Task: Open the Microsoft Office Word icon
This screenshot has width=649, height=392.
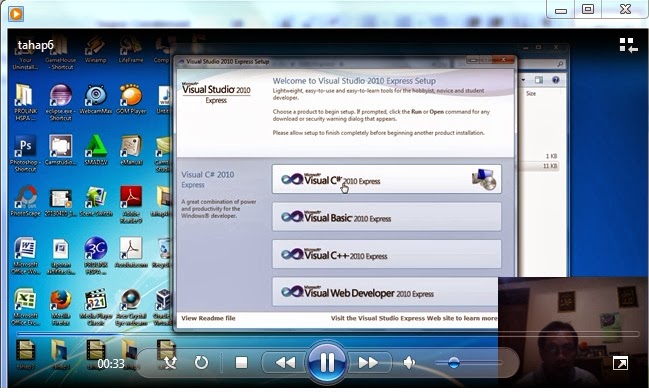Action: click(25, 255)
